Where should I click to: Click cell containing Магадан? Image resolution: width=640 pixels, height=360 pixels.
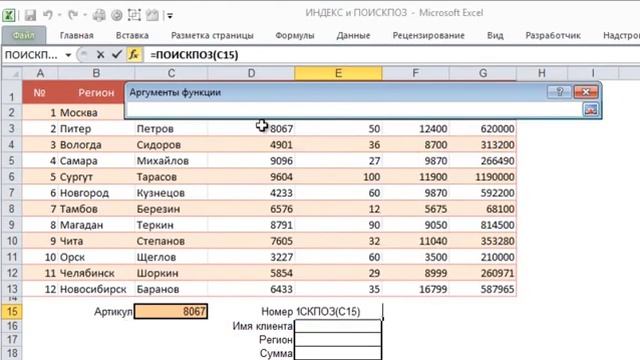pos(96,225)
